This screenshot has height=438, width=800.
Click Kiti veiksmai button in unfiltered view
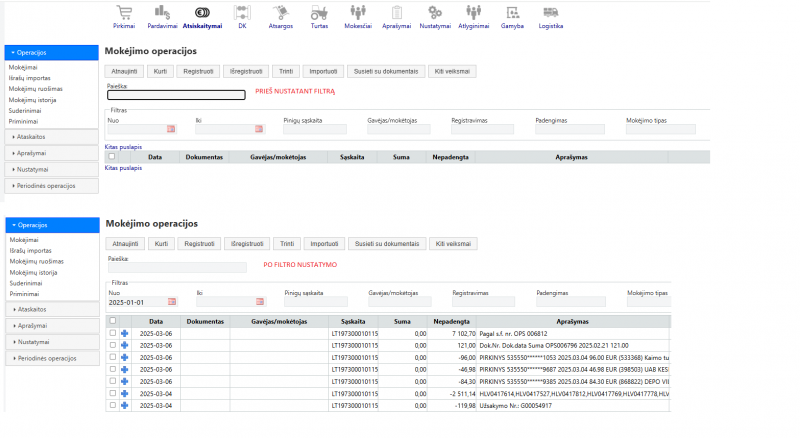(452, 71)
